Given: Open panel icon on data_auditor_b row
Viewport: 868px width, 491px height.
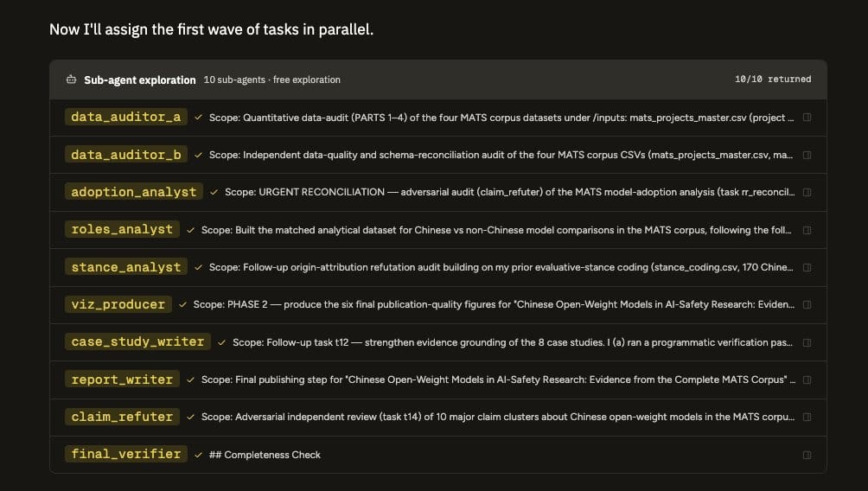Looking at the screenshot, I should click(807, 155).
